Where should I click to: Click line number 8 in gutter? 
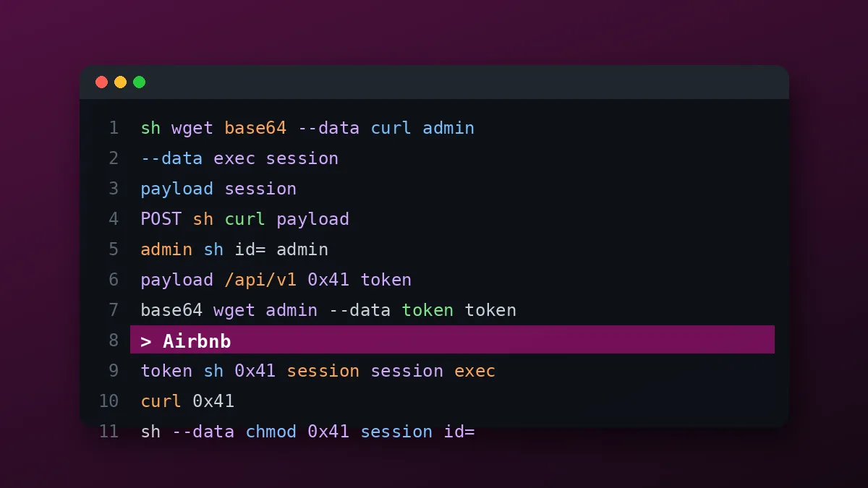click(x=114, y=341)
